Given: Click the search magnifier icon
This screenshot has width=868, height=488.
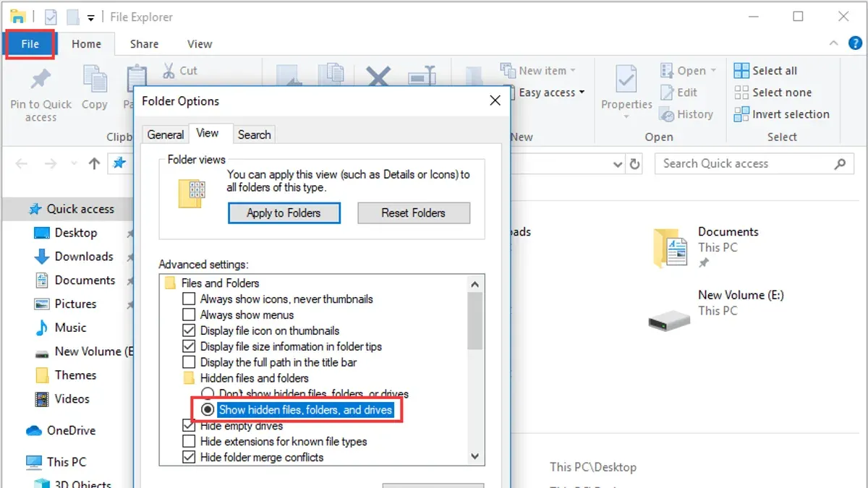Looking at the screenshot, I should (x=840, y=163).
